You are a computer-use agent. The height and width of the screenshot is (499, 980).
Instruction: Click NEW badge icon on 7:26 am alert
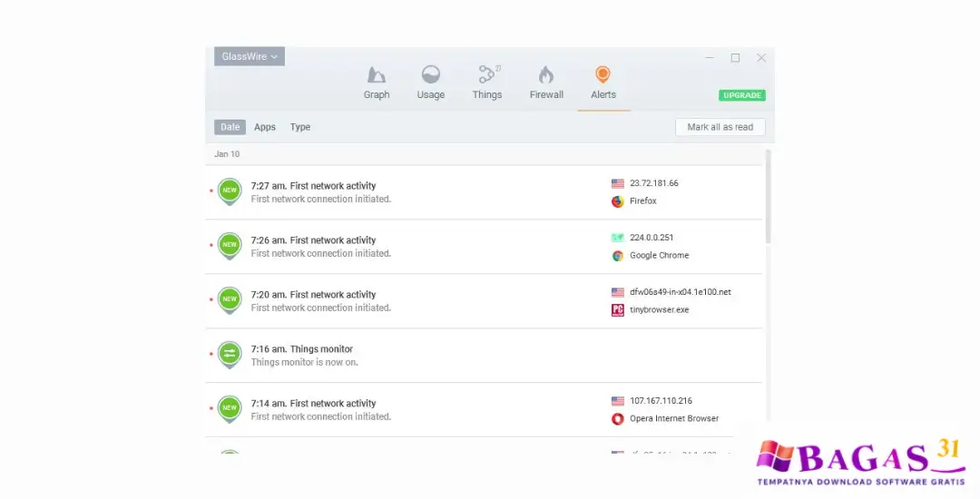click(230, 246)
